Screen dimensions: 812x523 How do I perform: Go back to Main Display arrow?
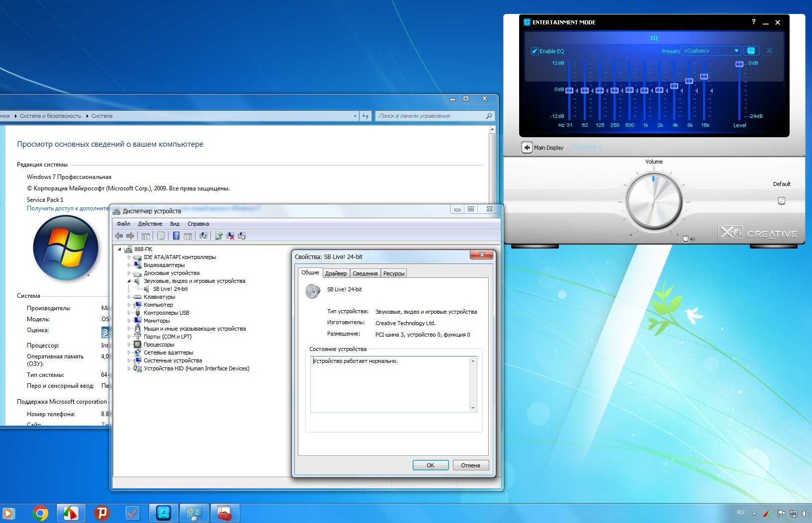(527, 148)
